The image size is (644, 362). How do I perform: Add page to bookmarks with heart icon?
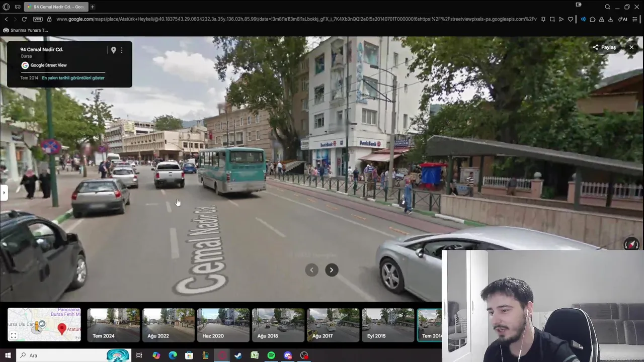571,19
